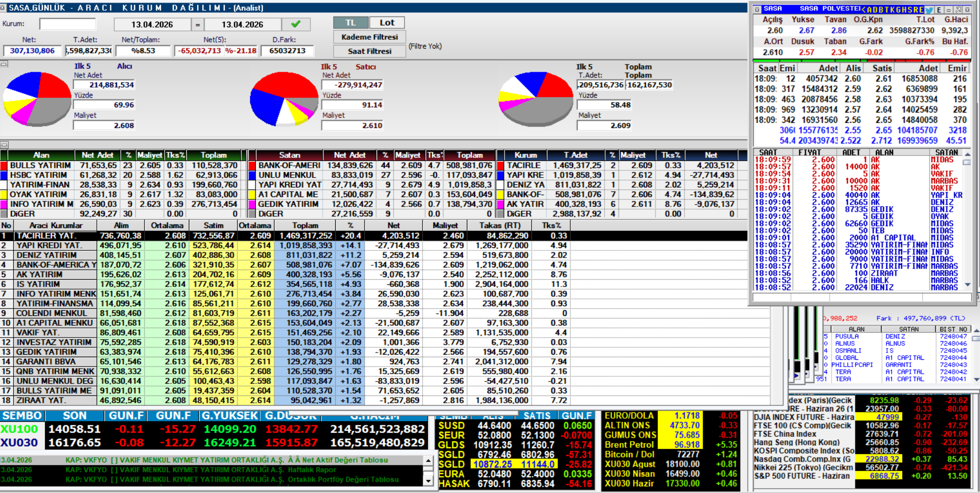This screenshot has height=493, width=980.
Task: Switch display mode to Lot
Action: (387, 23)
